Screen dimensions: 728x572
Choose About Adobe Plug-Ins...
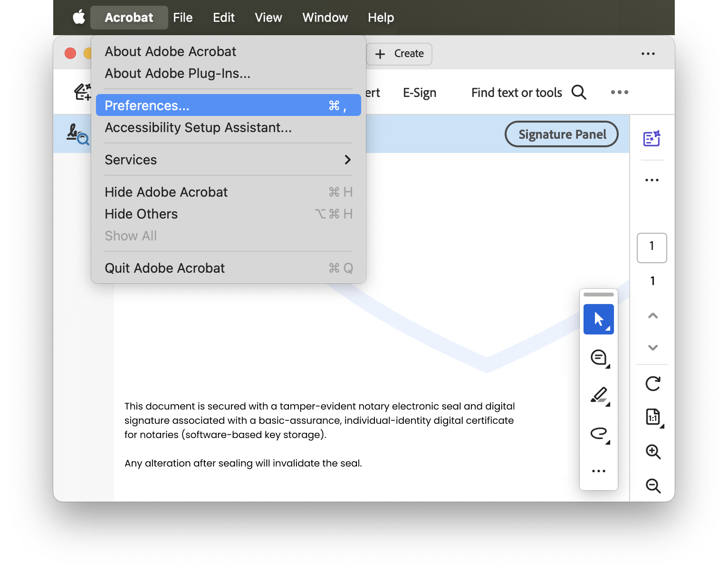coord(228,73)
